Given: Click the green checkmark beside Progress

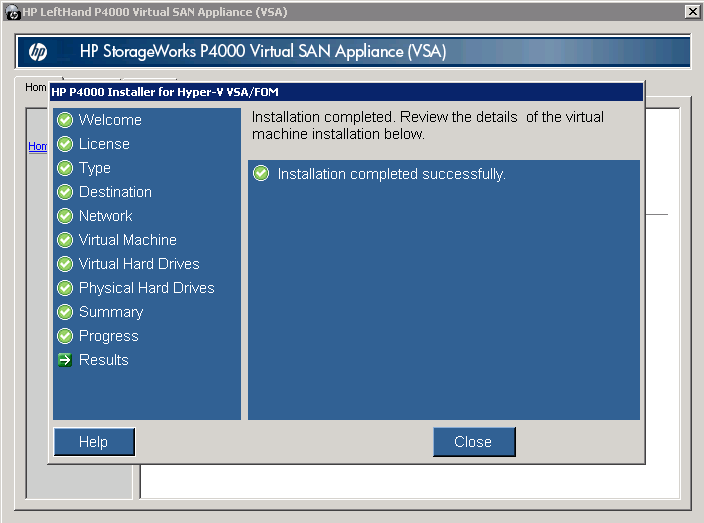Looking at the screenshot, I should click(x=65, y=336).
